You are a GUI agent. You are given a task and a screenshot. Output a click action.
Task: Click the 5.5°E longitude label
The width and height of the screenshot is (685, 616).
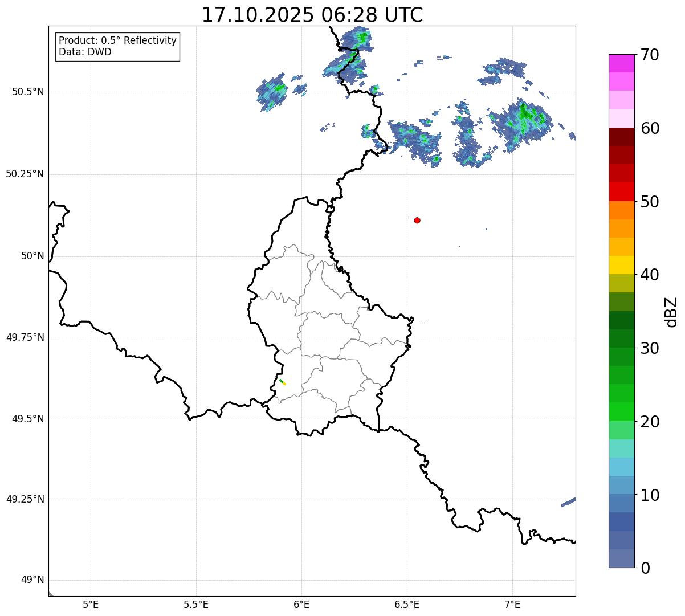(196, 605)
